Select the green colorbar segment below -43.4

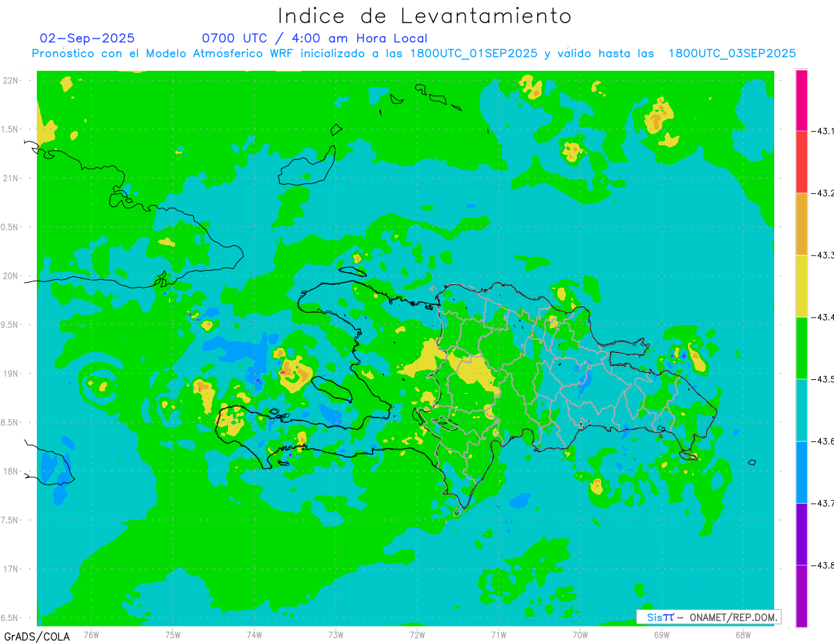(801, 347)
